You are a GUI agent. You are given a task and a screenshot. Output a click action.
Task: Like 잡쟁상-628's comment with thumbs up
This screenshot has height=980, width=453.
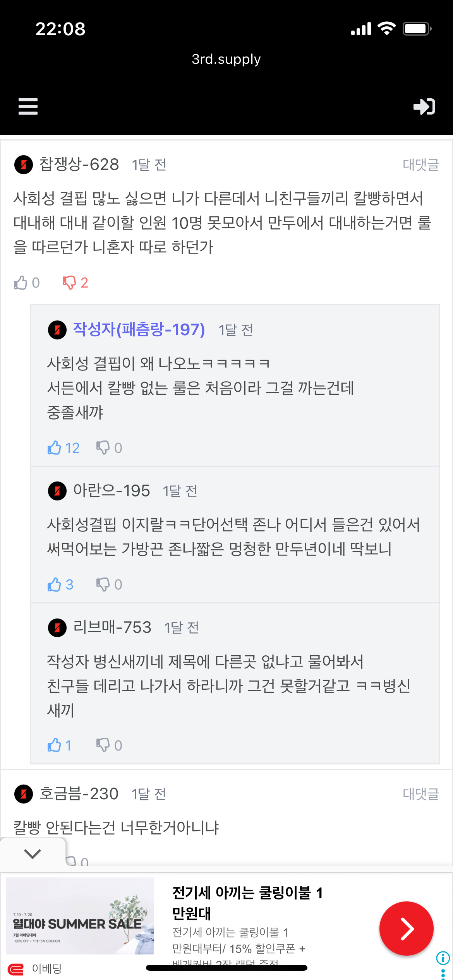(21, 283)
